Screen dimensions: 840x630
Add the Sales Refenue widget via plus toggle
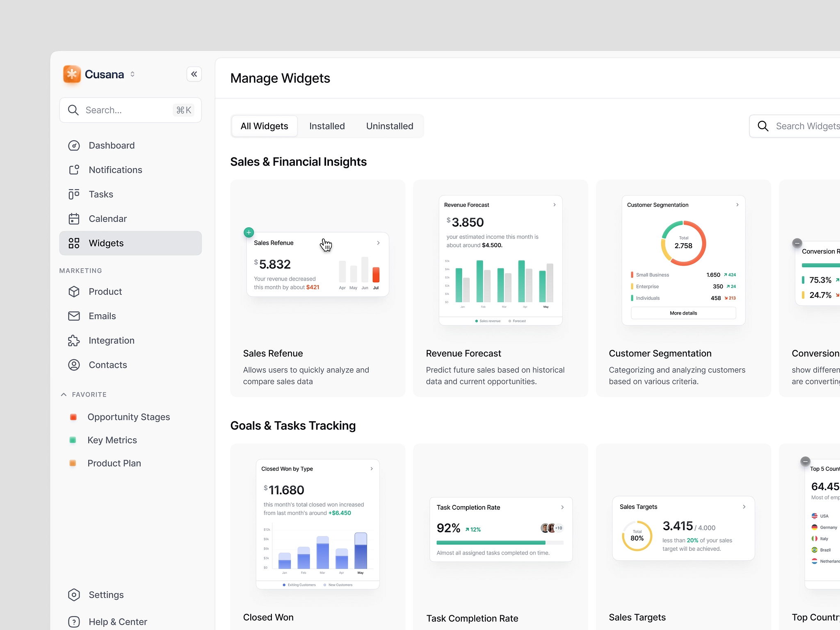248,232
